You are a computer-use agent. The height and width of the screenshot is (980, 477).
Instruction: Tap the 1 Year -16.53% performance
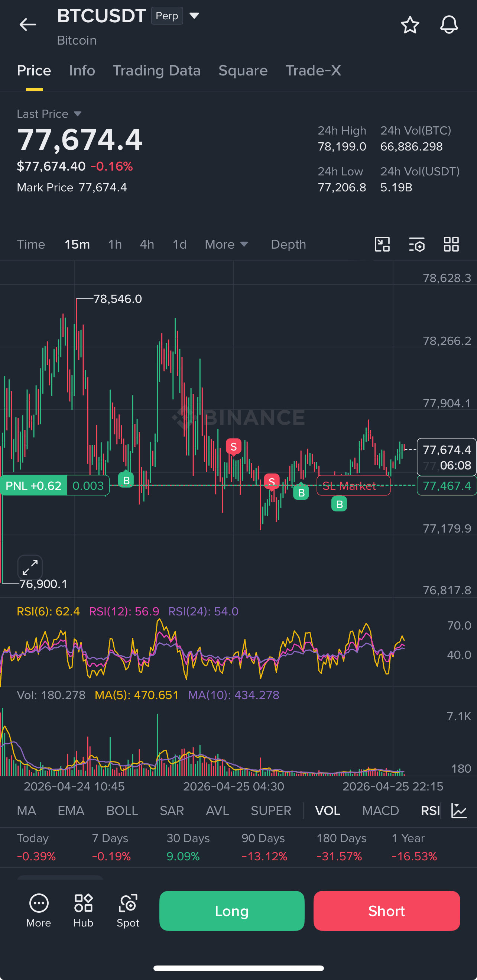click(x=414, y=847)
